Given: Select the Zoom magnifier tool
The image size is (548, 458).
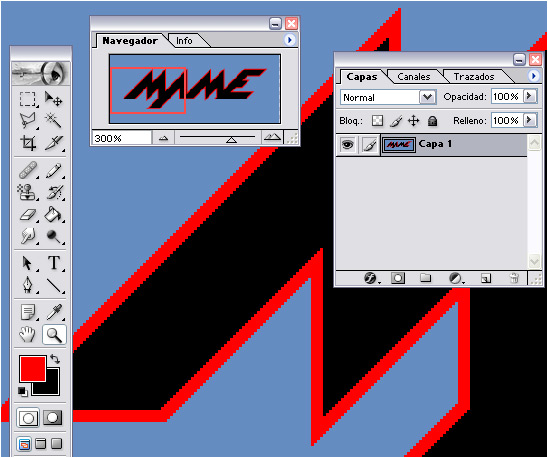Looking at the screenshot, I should click(54, 335).
